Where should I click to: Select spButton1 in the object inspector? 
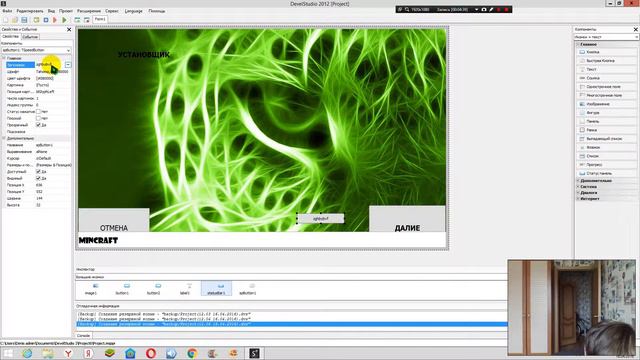point(248,289)
